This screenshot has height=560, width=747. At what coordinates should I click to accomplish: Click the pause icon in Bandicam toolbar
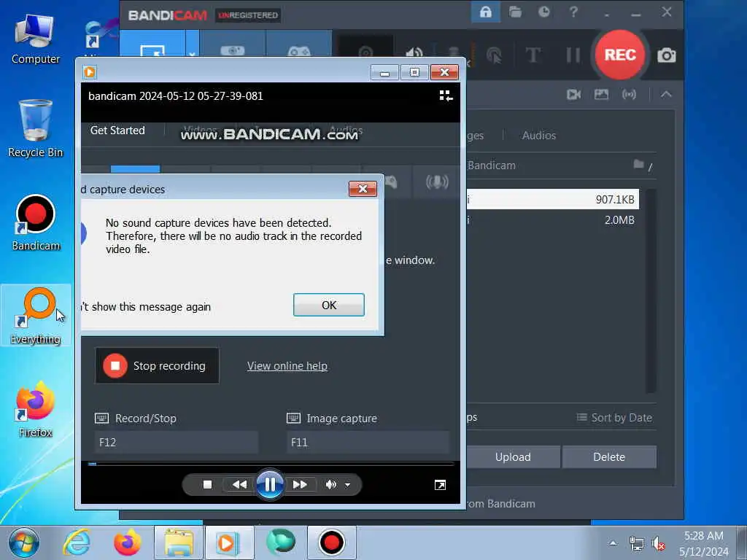pyautogui.click(x=573, y=55)
